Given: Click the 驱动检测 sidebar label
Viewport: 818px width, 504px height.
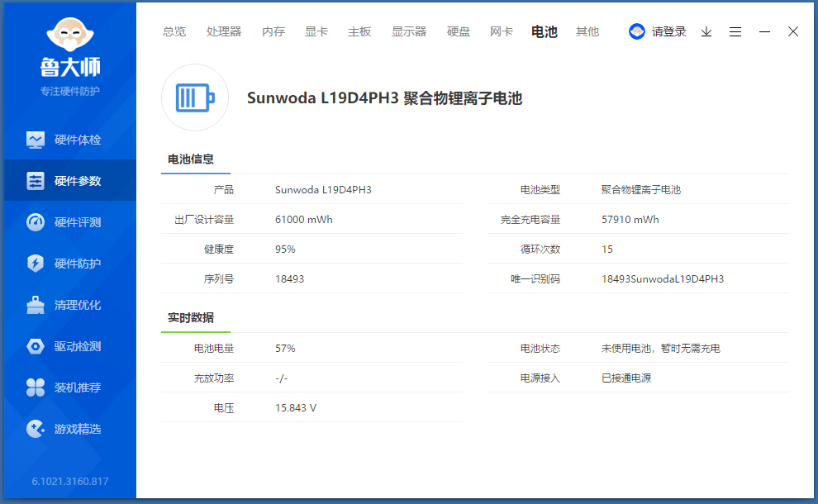Looking at the screenshot, I should pos(78,346).
